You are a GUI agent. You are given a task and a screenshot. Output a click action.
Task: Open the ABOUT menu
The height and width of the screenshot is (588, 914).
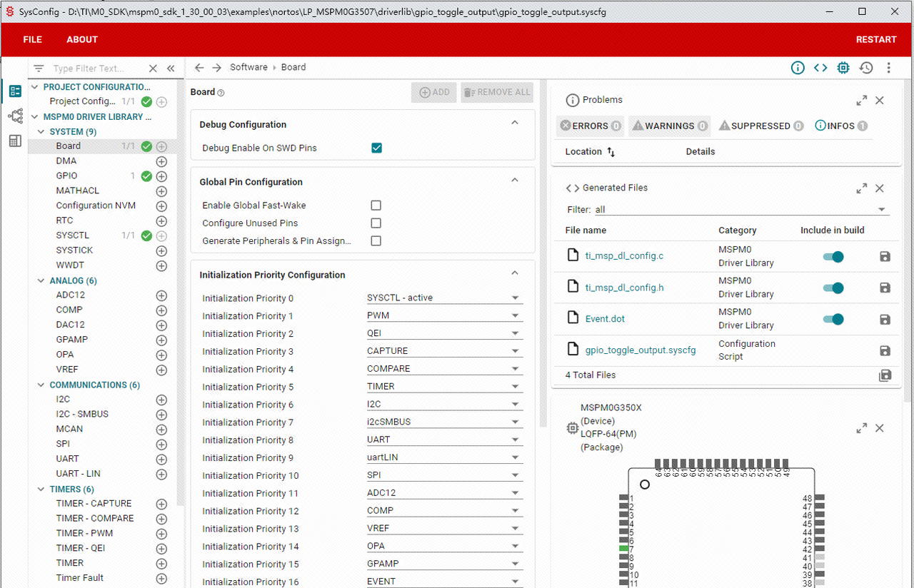click(82, 40)
